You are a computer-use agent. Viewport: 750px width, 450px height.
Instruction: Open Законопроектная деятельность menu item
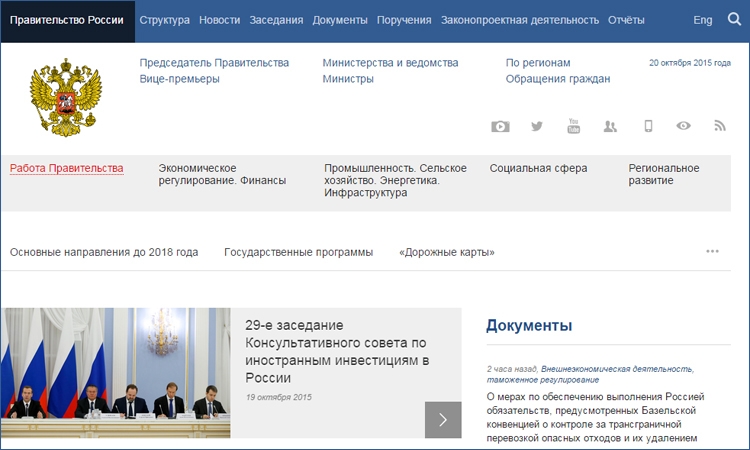pos(520,20)
